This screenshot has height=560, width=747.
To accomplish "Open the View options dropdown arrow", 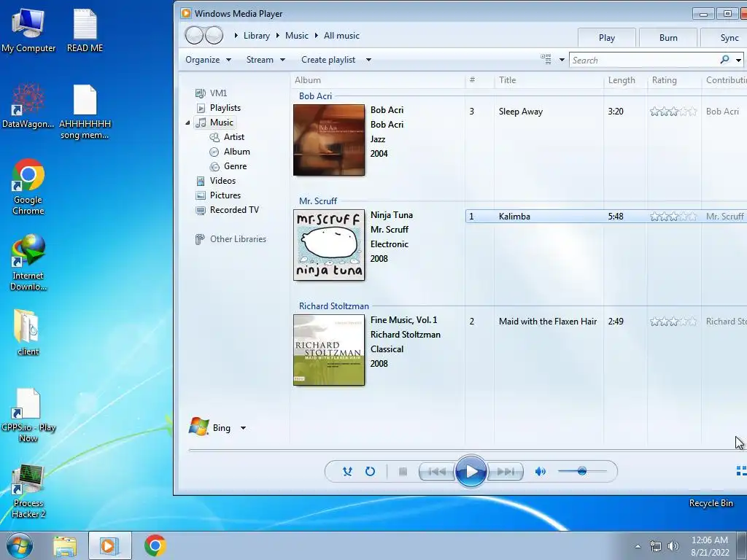I will tap(562, 60).
